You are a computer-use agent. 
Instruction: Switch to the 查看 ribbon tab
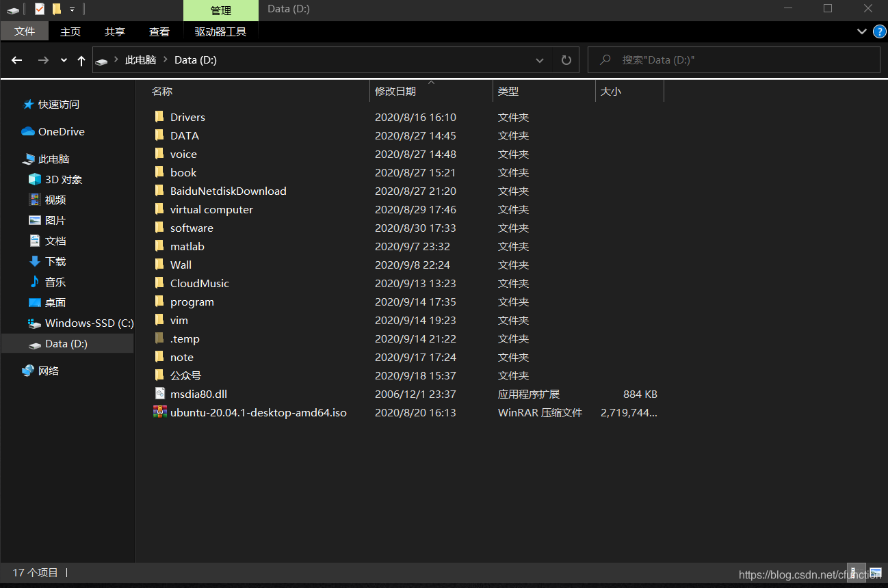[x=159, y=31]
